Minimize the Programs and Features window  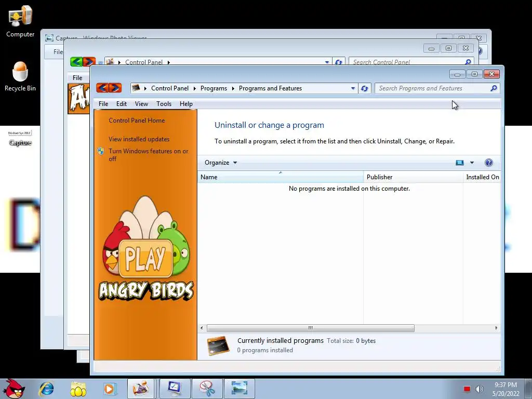pyautogui.click(x=457, y=74)
